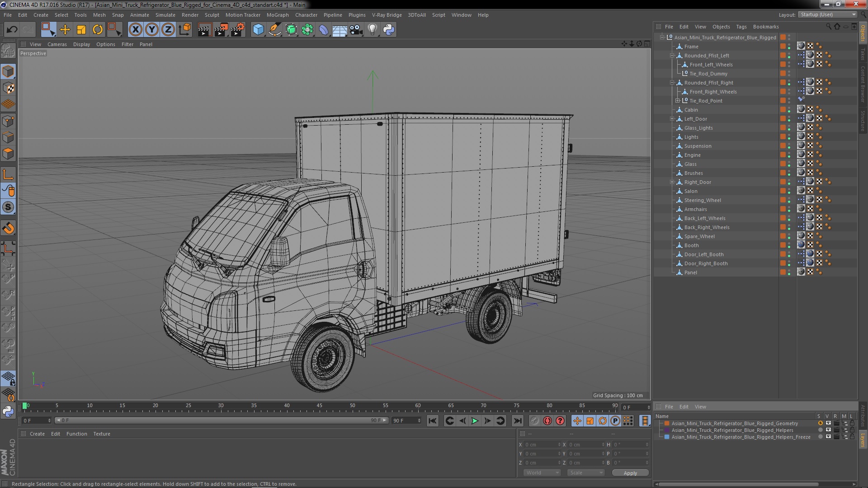Collapse the Rounded_Ffist_Left tree node
The image size is (868, 488).
672,56
